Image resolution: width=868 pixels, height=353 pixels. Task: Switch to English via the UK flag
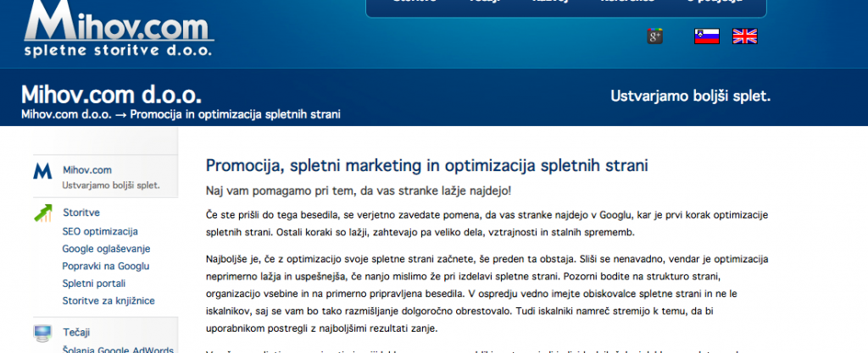point(745,36)
